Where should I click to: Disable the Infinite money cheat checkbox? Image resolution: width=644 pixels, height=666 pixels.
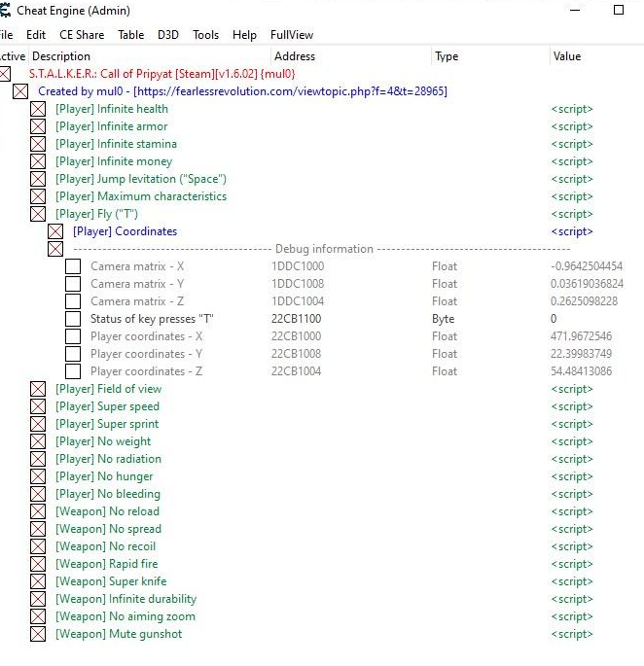tap(38, 161)
